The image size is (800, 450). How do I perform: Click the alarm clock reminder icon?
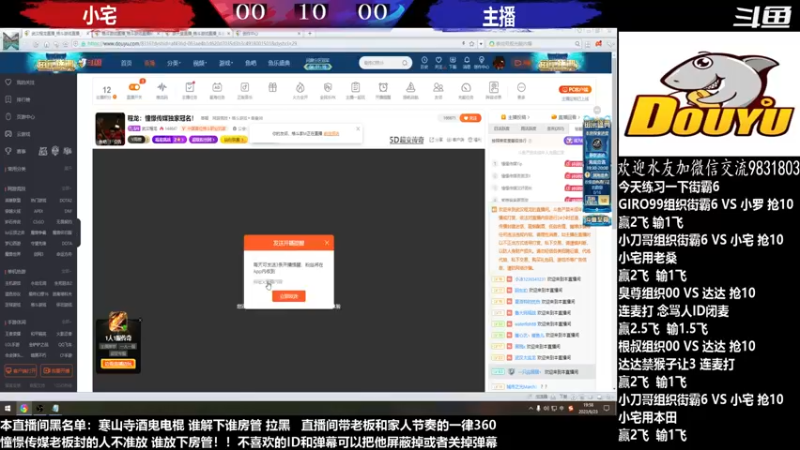pos(383,87)
